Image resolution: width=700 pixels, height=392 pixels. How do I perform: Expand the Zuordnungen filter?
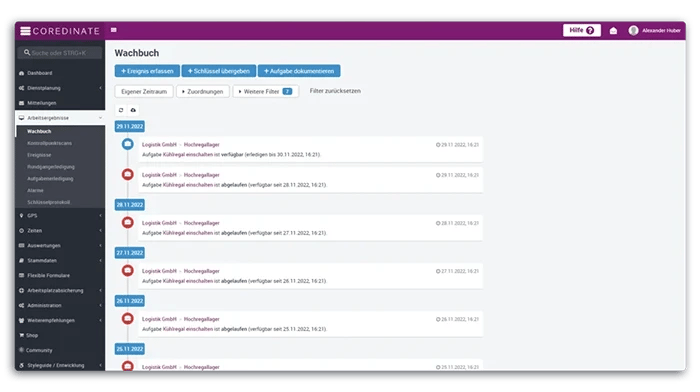(x=203, y=92)
